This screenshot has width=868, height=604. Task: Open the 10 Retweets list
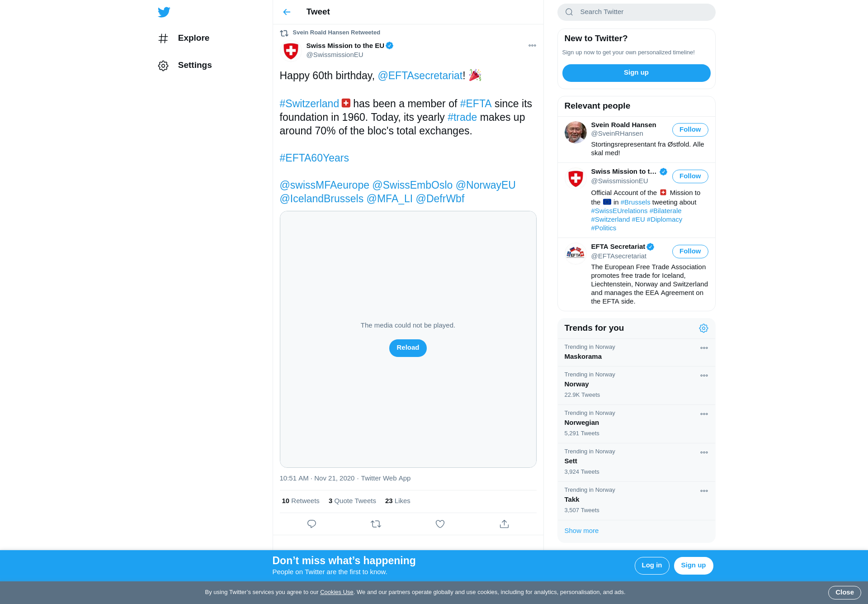point(301,501)
